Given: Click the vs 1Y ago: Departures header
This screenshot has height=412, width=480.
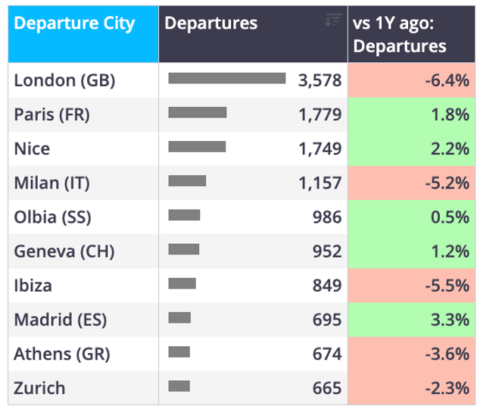Looking at the screenshot, I should tap(411, 34).
